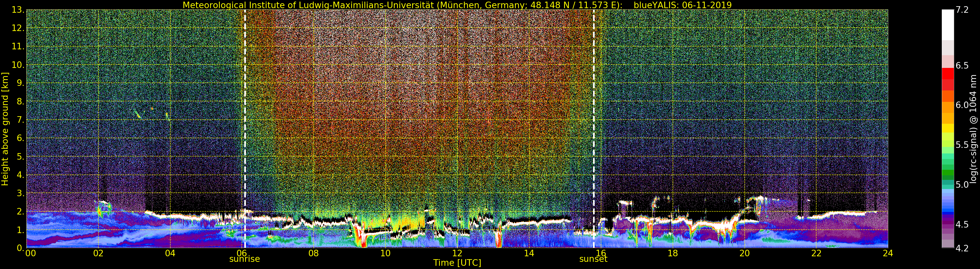This screenshot has height=269, width=980.
Task: Click the plot title mentioning blueYALIS 06-11-2019
Action: (457, 5)
